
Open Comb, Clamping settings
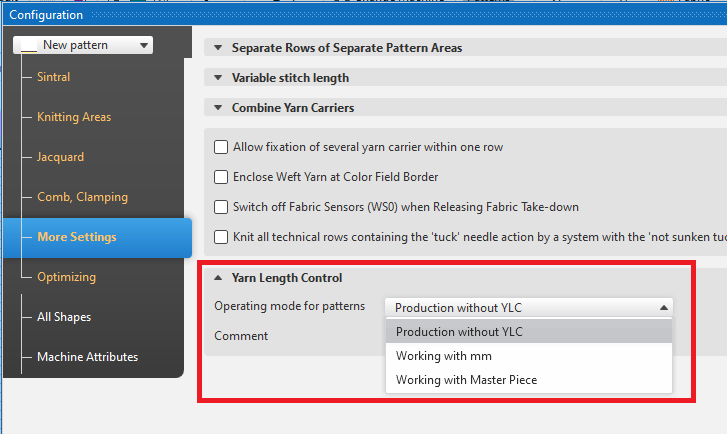coord(82,197)
